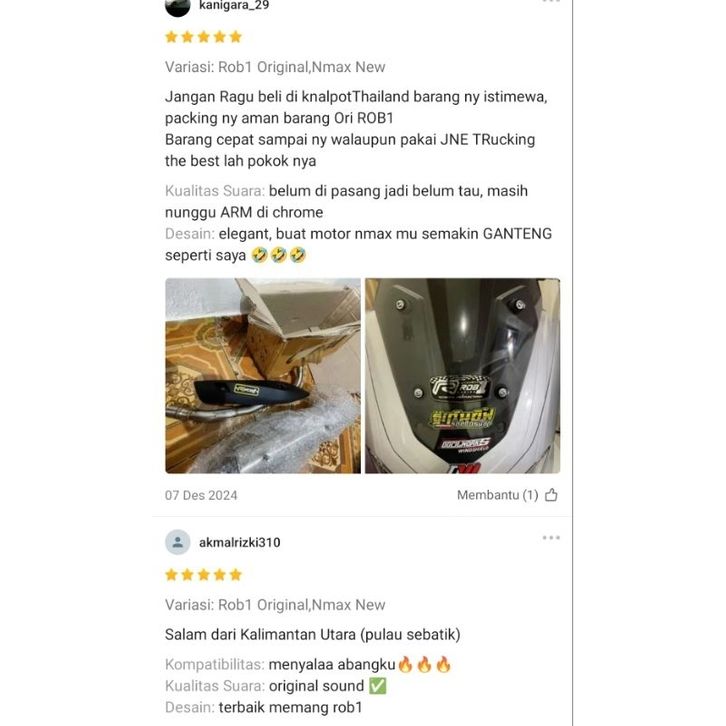
Task: Click kanigara_29's five-star rating
Action: tap(203, 37)
